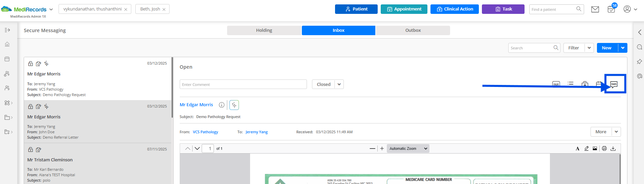
Task: Select the PDF draw pencil tool
Action: pos(586,148)
